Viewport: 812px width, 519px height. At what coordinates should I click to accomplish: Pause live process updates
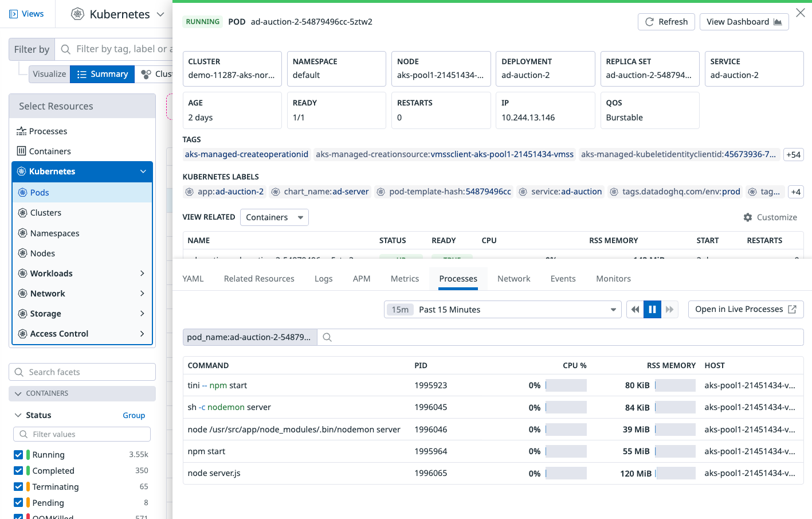point(652,310)
